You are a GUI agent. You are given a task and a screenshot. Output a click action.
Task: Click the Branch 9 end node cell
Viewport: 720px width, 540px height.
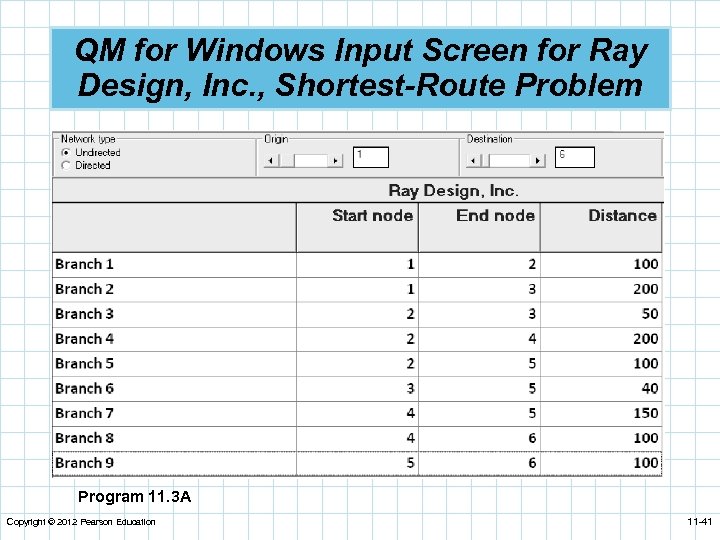tap(479, 463)
